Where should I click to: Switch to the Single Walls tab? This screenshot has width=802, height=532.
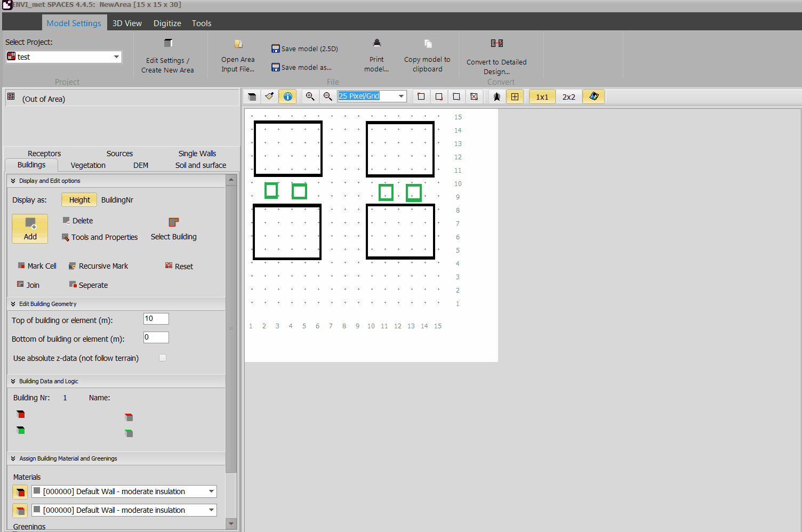click(197, 154)
